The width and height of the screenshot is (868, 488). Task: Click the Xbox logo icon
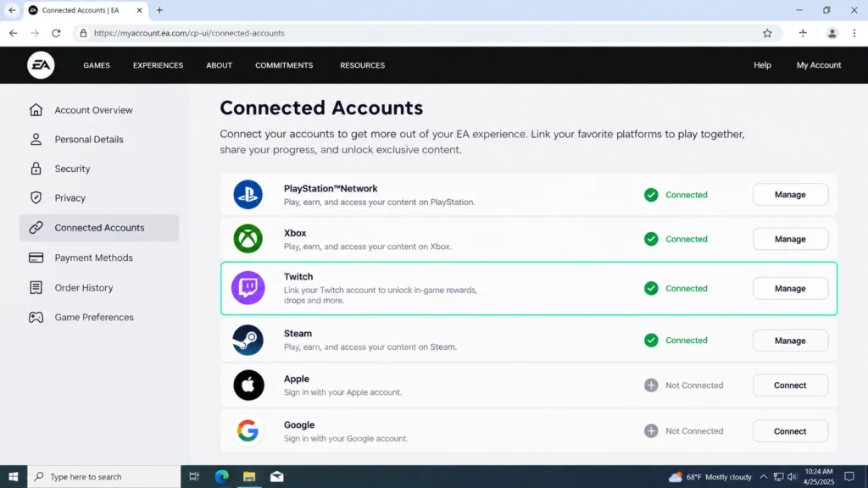(248, 239)
